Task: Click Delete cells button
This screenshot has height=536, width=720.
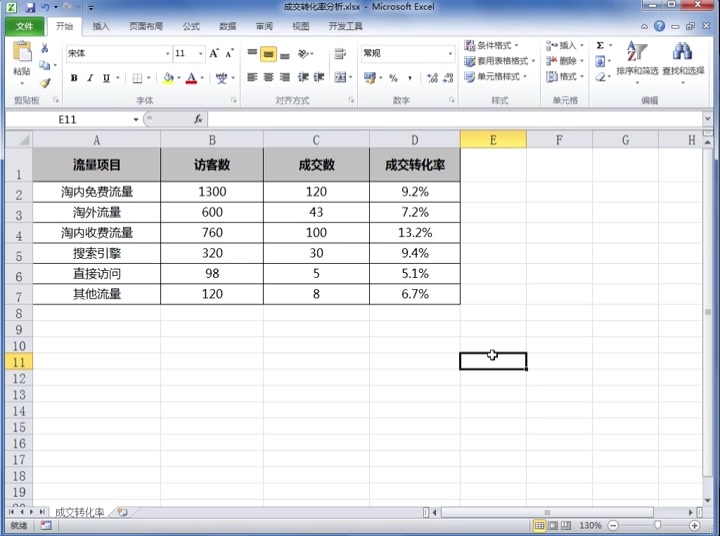Action: pos(564,61)
